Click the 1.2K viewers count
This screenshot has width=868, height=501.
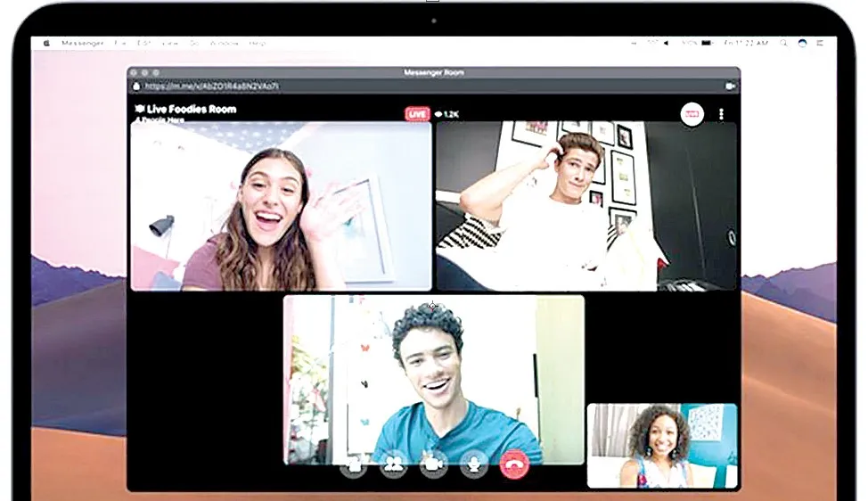[446, 115]
